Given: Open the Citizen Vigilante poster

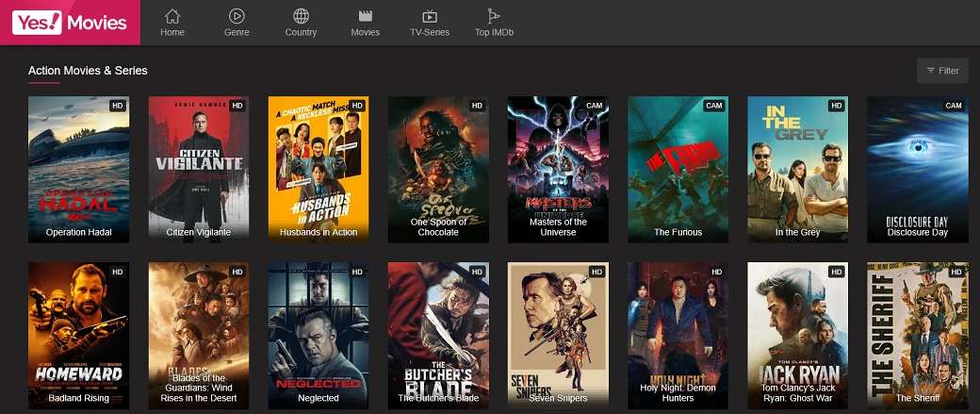Looking at the screenshot, I should [x=199, y=170].
